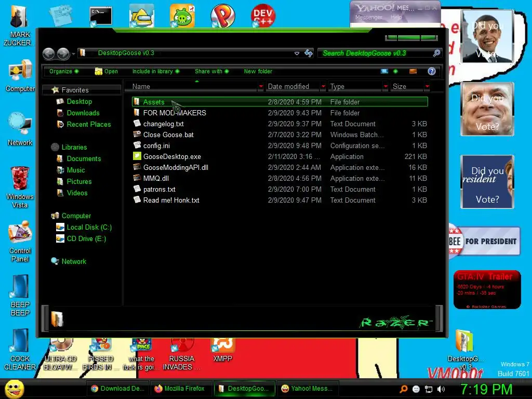Viewport: 532px width, 399px height.
Task: Open the view options dropdown dot in toolbar
Action: click(x=395, y=71)
